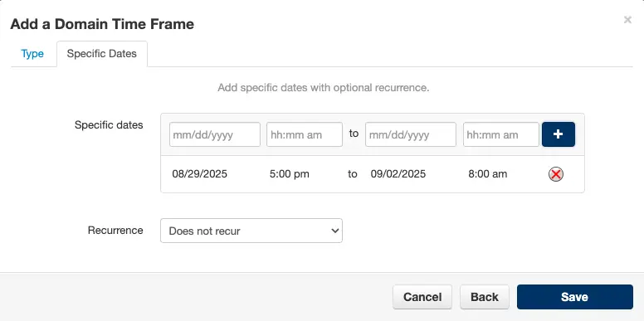Image resolution: width=644 pixels, height=321 pixels.
Task: Cancel adding the time frame
Action: pyautogui.click(x=422, y=297)
